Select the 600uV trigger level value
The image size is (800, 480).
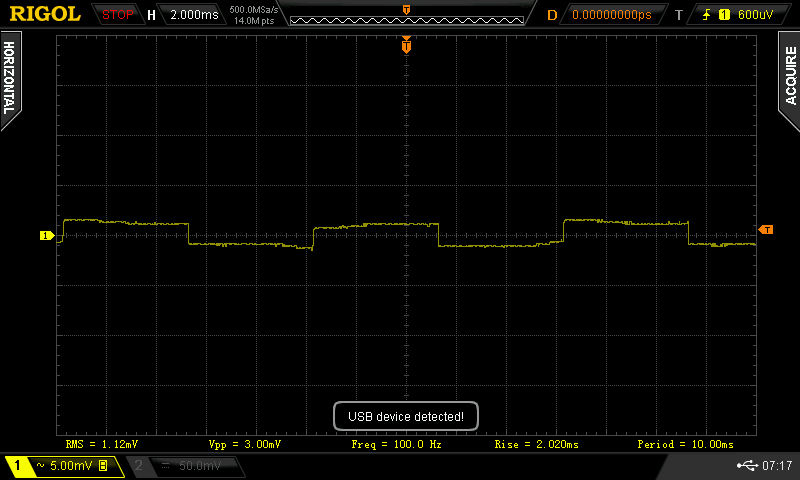[756, 15]
